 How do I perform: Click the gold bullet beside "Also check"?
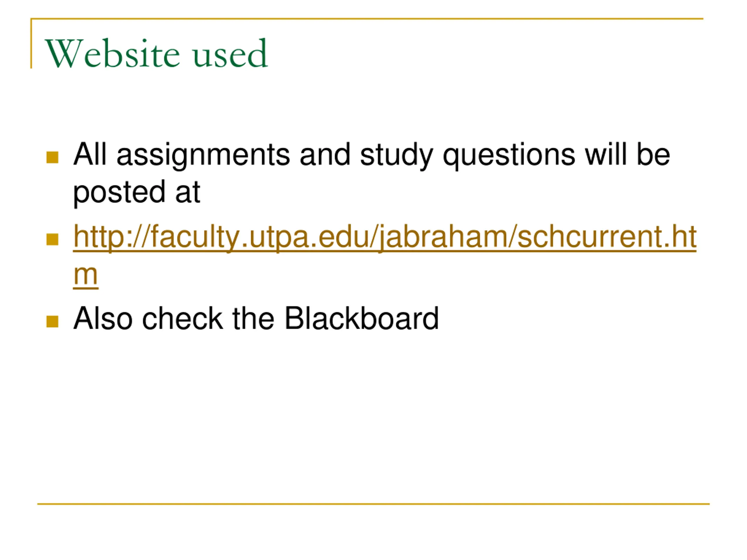click(x=52, y=321)
